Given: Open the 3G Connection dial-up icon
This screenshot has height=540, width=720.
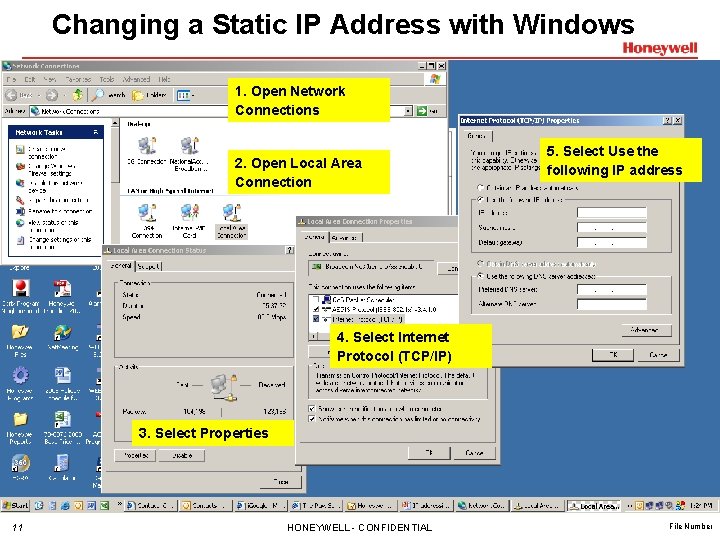Looking at the screenshot, I should (x=147, y=150).
